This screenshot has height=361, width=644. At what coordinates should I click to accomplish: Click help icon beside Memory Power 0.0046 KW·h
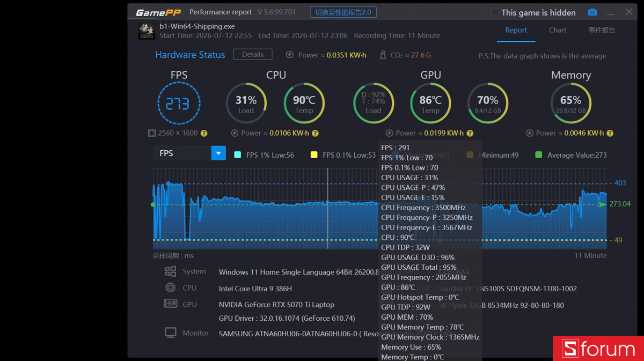click(610, 133)
